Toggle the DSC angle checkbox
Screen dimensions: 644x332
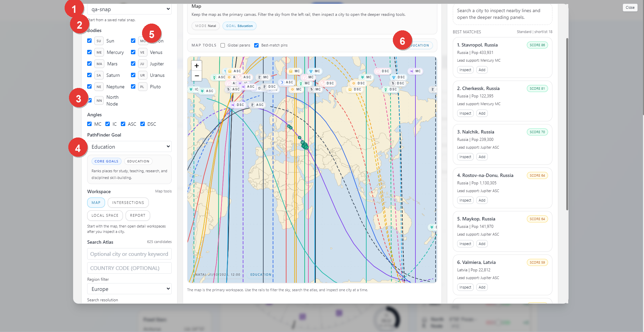pyautogui.click(x=142, y=124)
